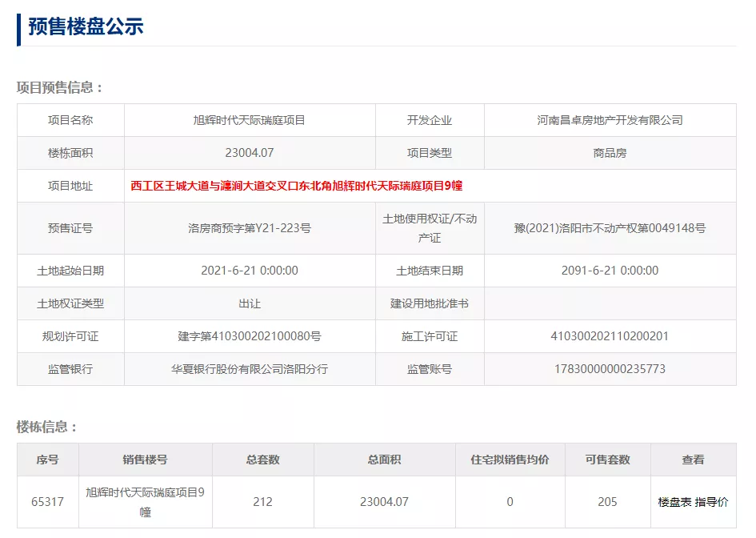Click the 总面积 column header

tap(384, 460)
